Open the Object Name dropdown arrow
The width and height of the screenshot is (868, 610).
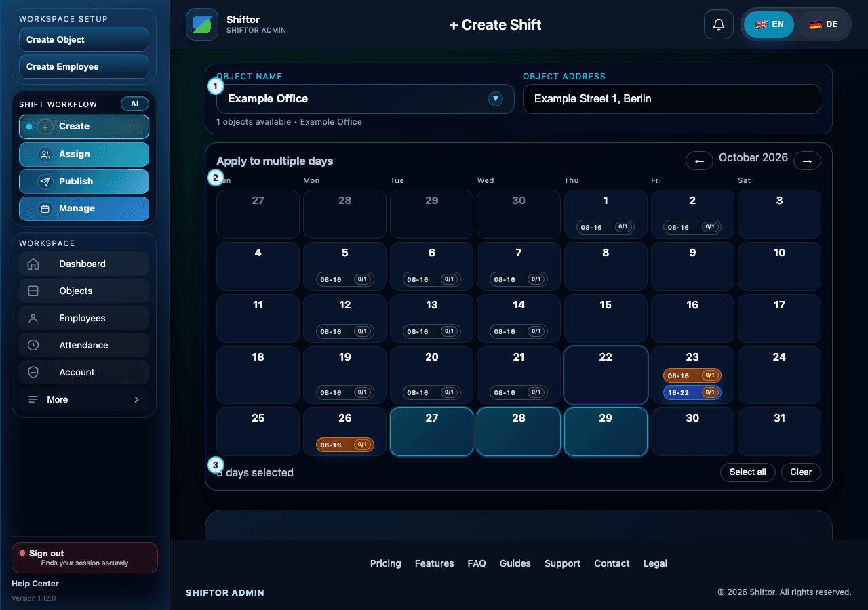coord(496,99)
